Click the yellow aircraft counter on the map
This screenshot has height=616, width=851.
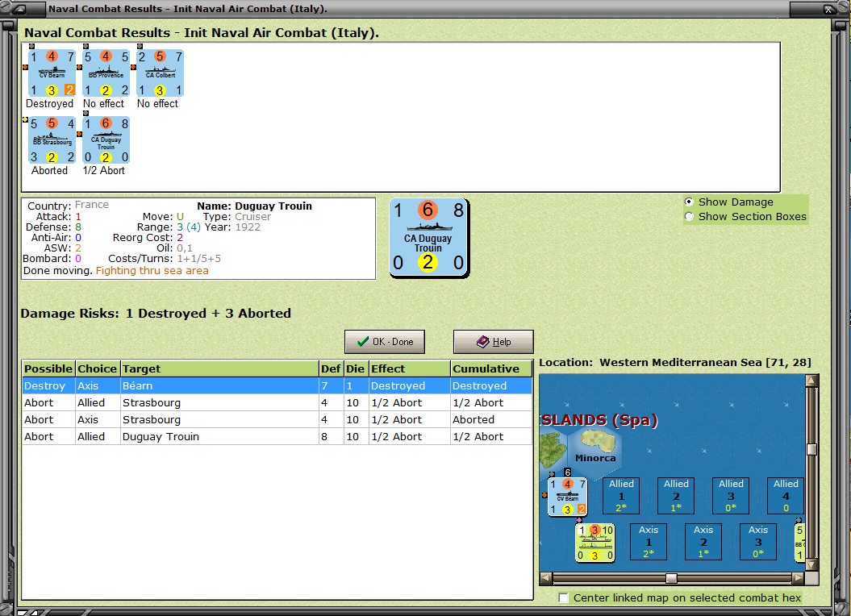pyautogui.click(x=594, y=542)
